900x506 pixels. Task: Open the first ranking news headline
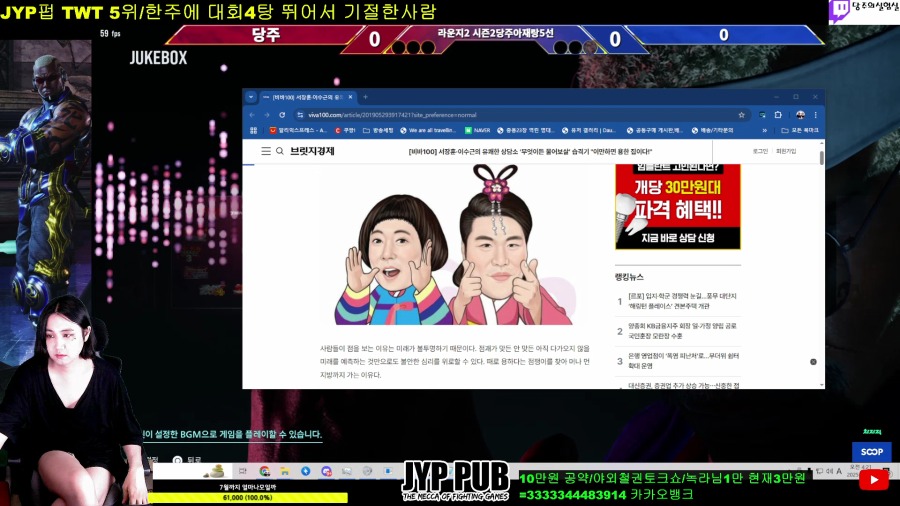pos(682,301)
